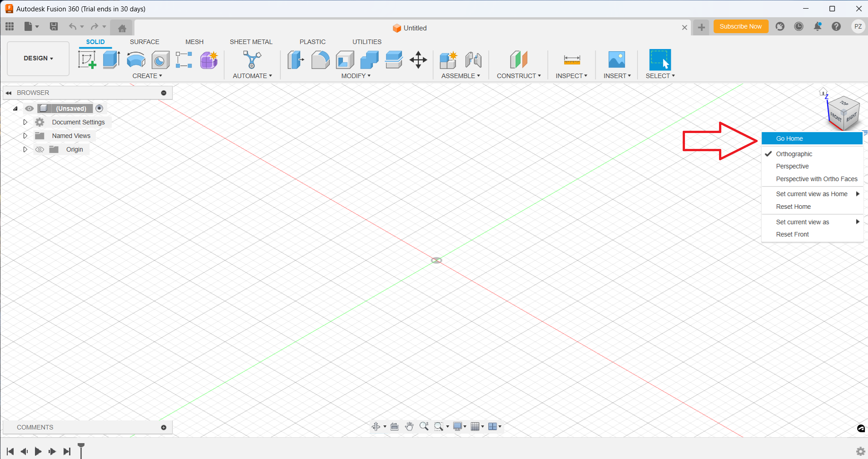
Task: Select the Revolve tool icon
Action: pyautogui.click(x=136, y=60)
